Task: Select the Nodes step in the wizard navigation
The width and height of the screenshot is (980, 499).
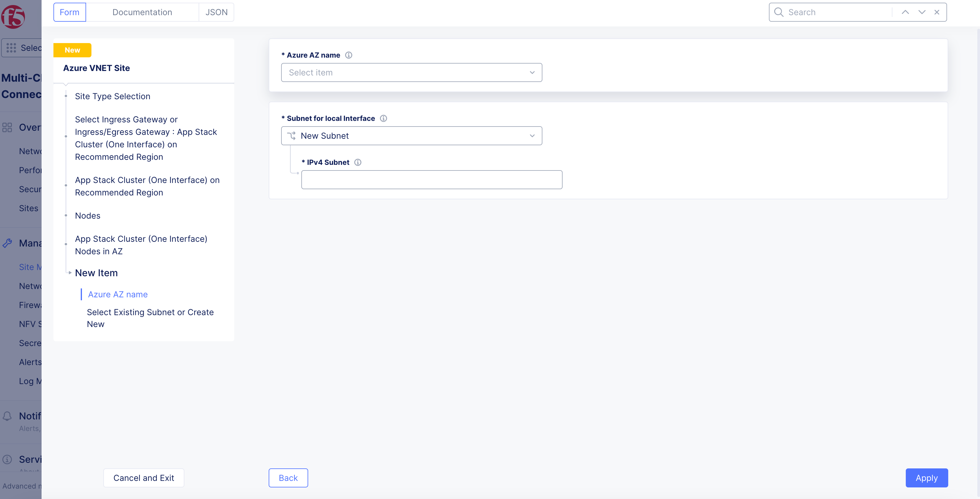Action: pyautogui.click(x=88, y=215)
